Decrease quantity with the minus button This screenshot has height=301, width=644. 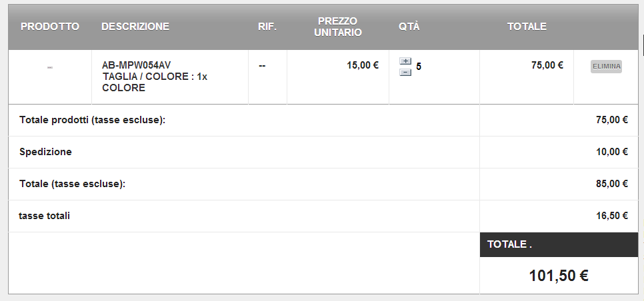pyautogui.click(x=405, y=73)
